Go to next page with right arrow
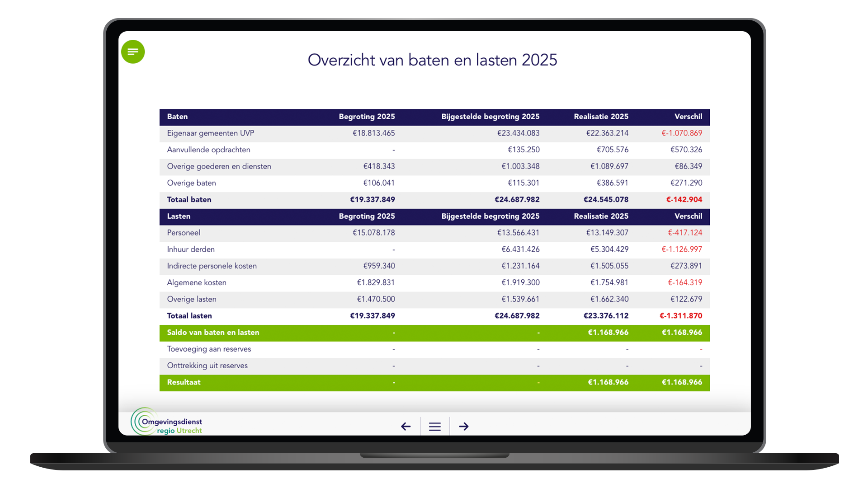 (464, 426)
